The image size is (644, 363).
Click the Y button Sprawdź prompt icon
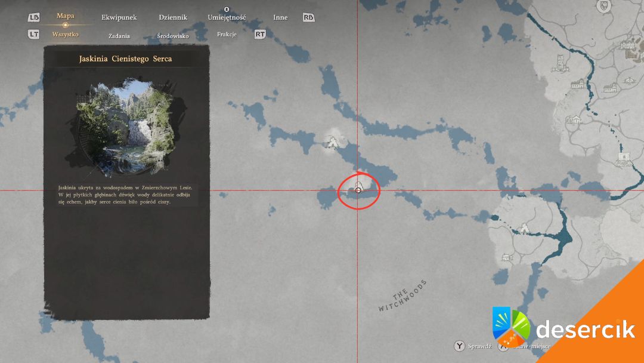point(459,346)
